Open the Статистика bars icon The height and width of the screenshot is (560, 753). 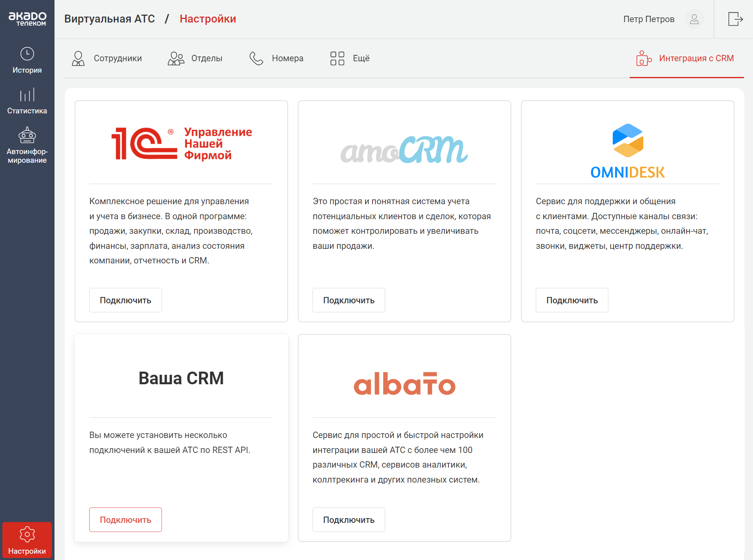tap(27, 95)
